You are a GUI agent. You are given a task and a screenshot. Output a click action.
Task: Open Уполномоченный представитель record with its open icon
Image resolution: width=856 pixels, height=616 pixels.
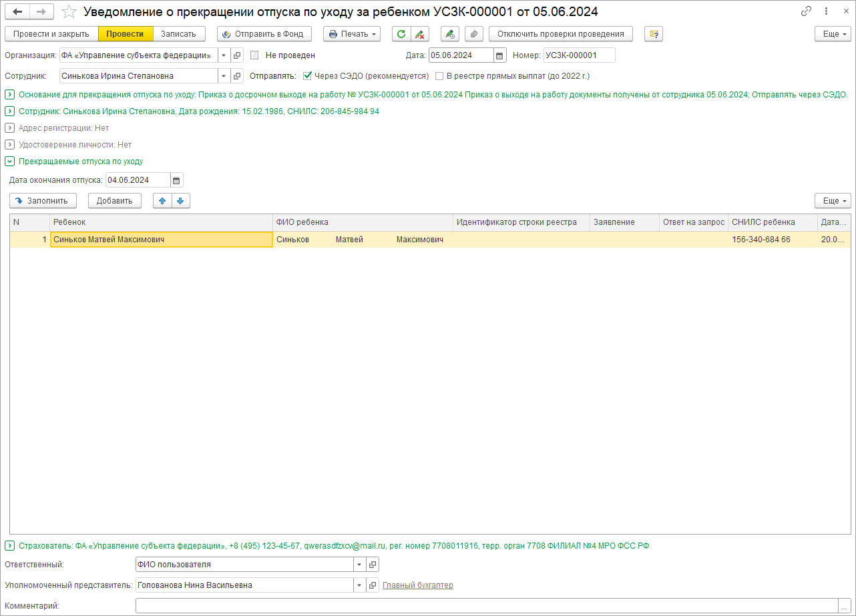click(373, 585)
